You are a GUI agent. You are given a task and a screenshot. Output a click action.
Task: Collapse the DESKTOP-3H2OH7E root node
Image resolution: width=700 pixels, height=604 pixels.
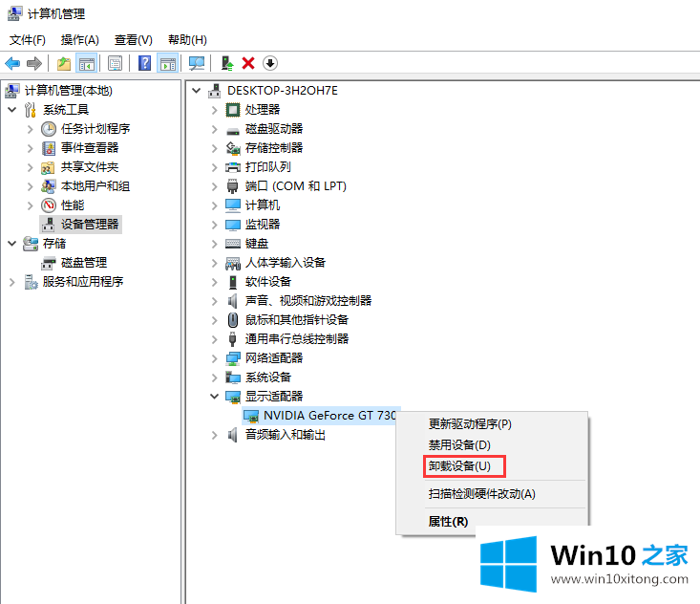[196, 91]
